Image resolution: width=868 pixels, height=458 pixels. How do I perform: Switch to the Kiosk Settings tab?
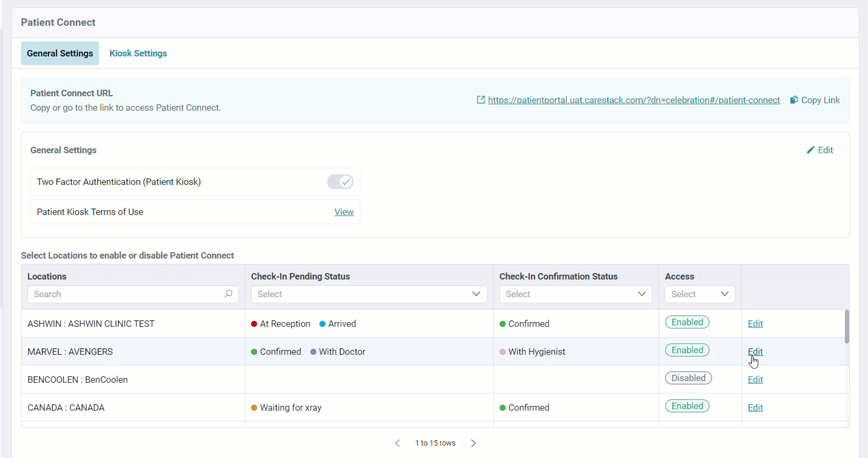138,53
